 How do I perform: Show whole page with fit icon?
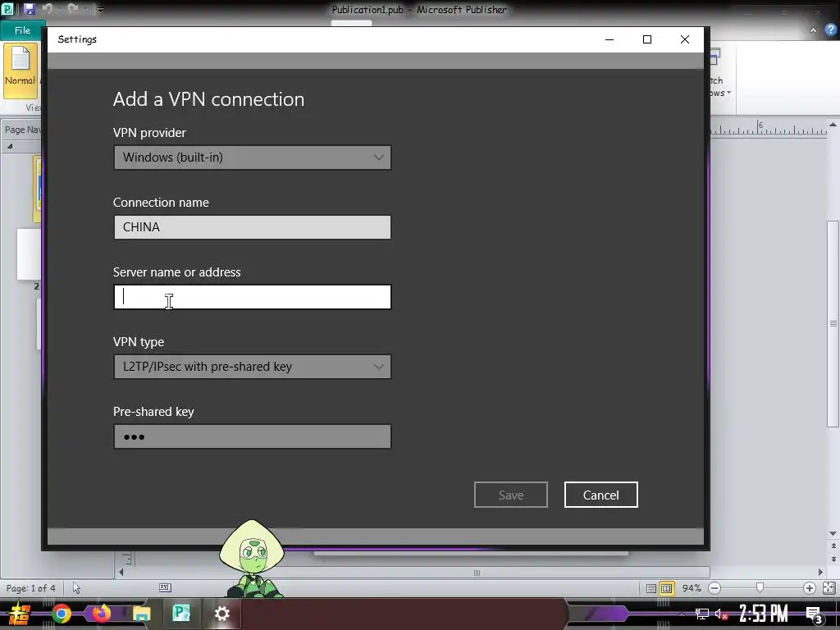pyautogui.click(x=829, y=588)
